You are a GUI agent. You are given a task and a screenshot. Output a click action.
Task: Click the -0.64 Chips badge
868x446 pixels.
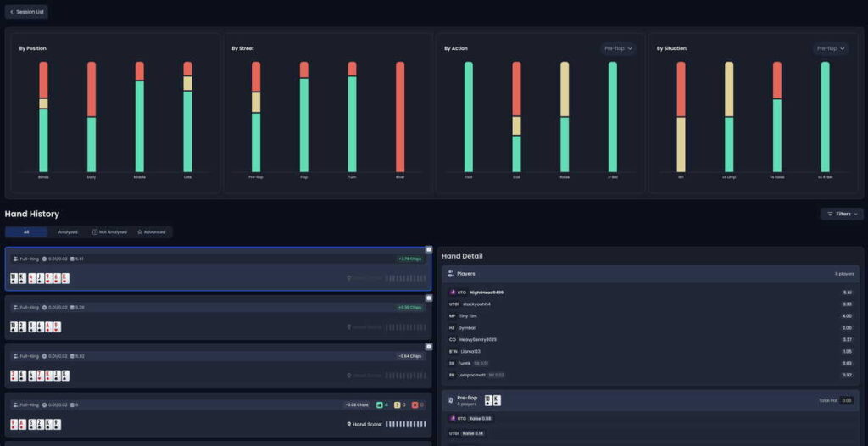click(409, 356)
